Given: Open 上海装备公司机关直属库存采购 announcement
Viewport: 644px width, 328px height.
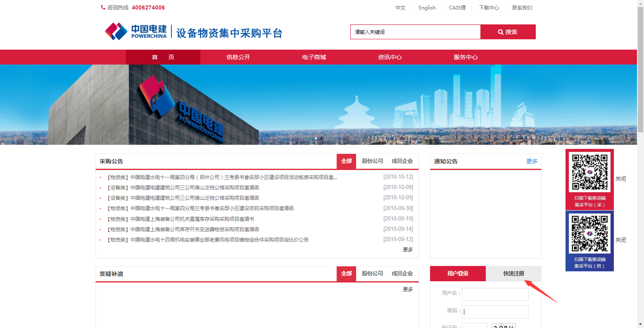Looking at the screenshot, I should (x=181, y=219).
